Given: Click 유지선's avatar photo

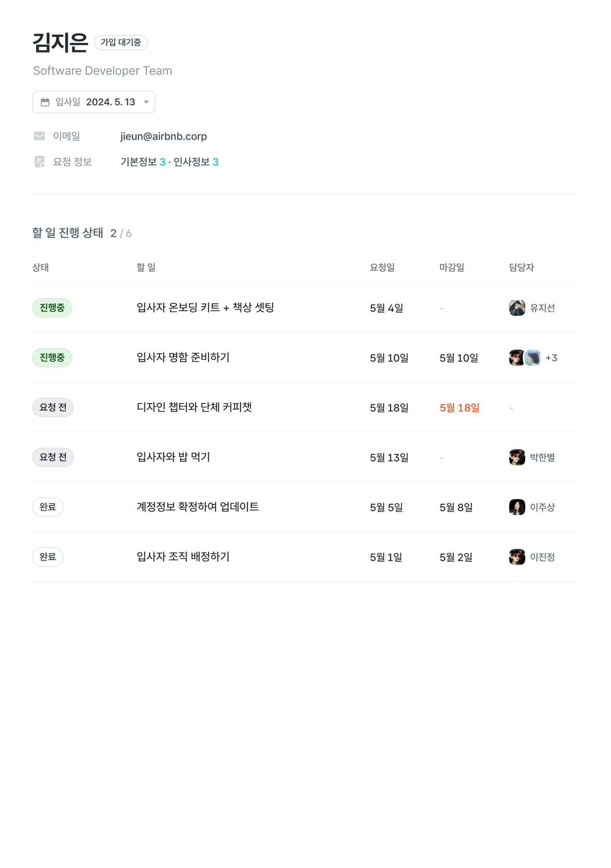Looking at the screenshot, I should pyautogui.click(x=517, y=308).
